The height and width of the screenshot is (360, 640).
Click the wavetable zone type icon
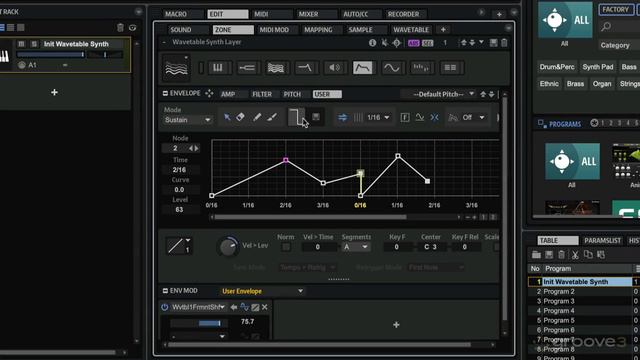coord(176,68)
